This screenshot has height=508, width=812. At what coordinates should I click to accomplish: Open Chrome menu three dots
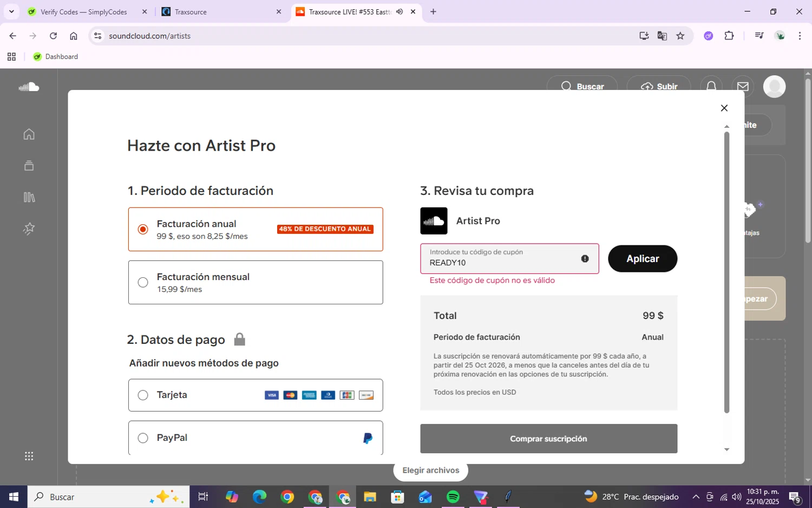point(800,36)
